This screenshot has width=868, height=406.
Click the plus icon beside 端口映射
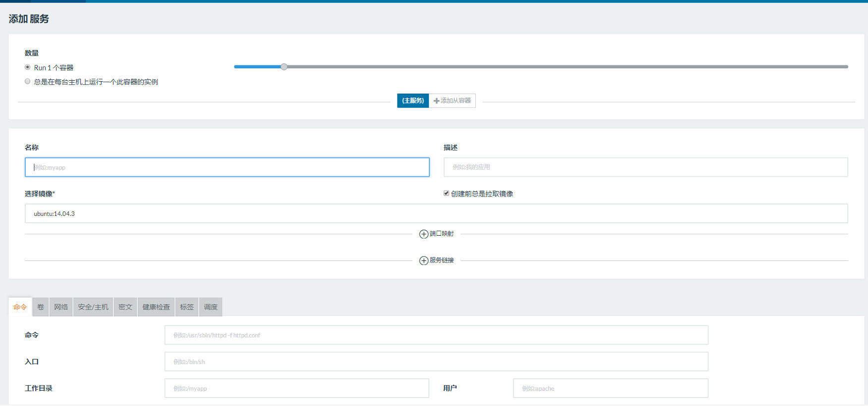[423, 234]
